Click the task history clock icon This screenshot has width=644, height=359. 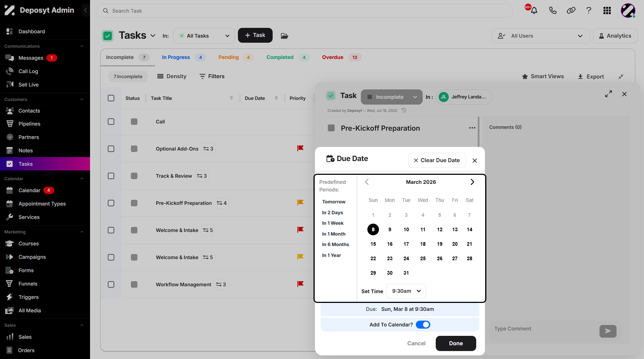tap(404, 110)
